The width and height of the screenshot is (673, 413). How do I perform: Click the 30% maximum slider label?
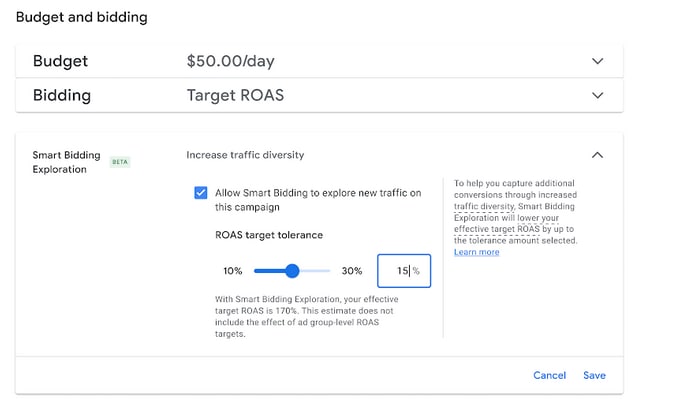tap(352, 271)
